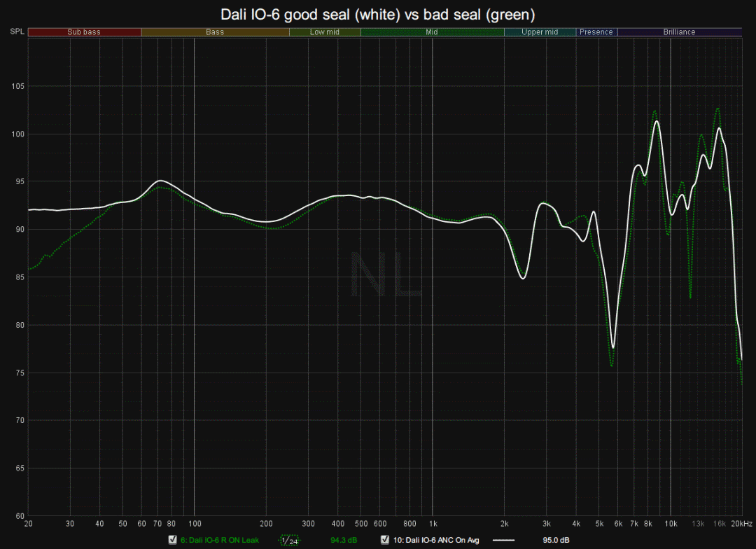This screenshot has width=756, height=549.
Task: Click the 94.3 dB legend value
Action: pyautogui.click(x=344, y=540)
